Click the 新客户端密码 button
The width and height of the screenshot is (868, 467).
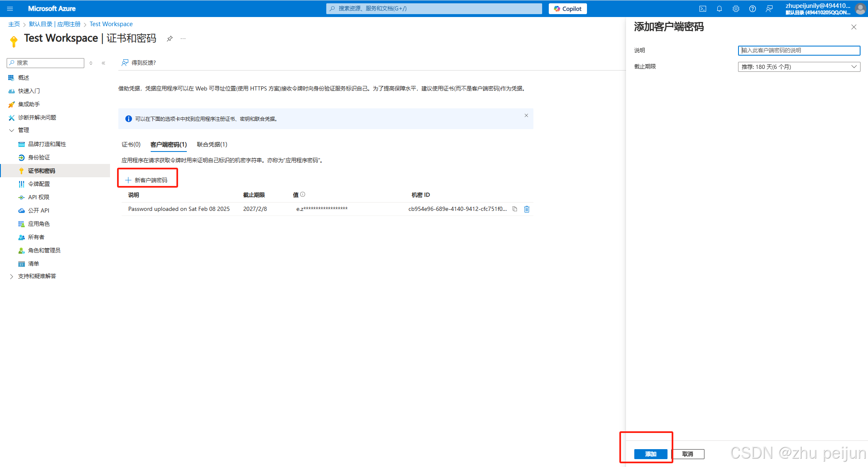point(147,179)
